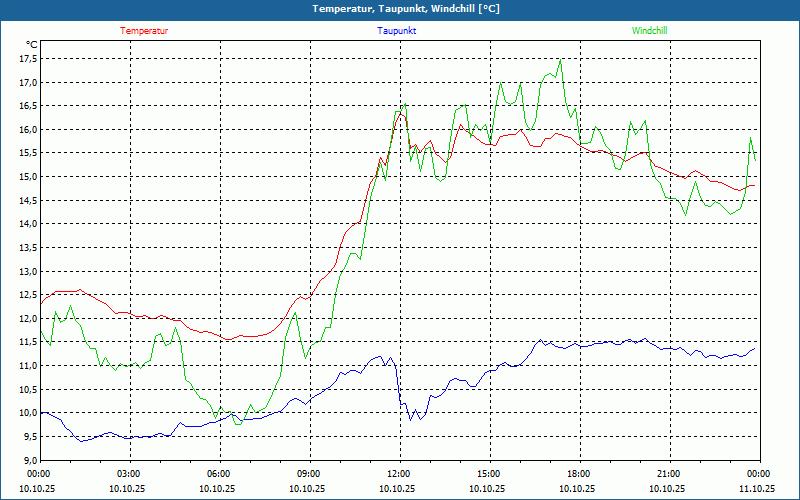Click the 09:00 time axis label

tap(309, 474)
